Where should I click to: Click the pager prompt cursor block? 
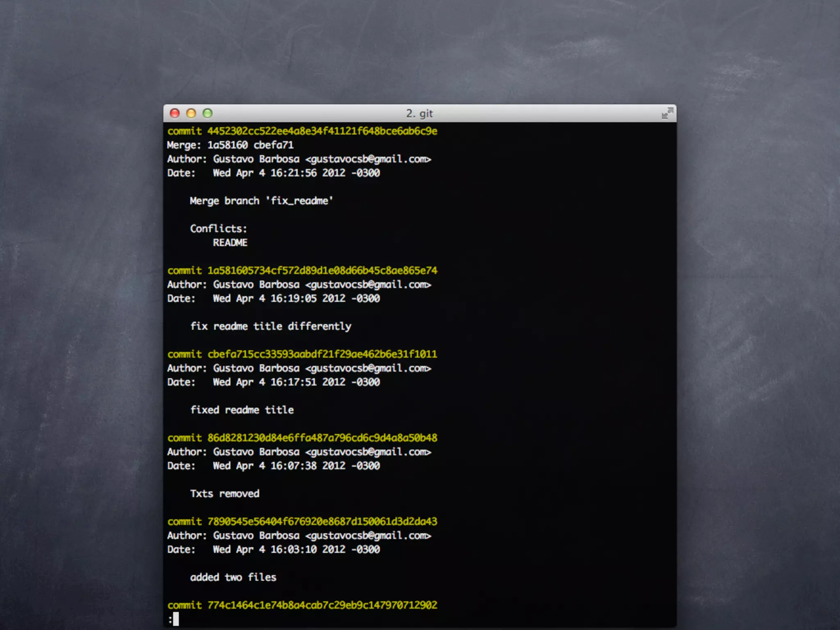176,619
